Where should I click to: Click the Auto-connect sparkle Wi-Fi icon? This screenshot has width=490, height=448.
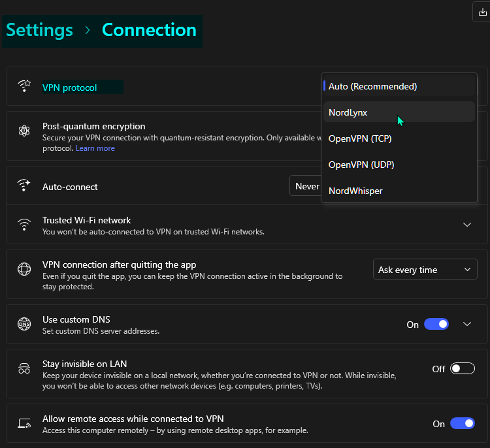pyautogui.click(x=24, y=185)
